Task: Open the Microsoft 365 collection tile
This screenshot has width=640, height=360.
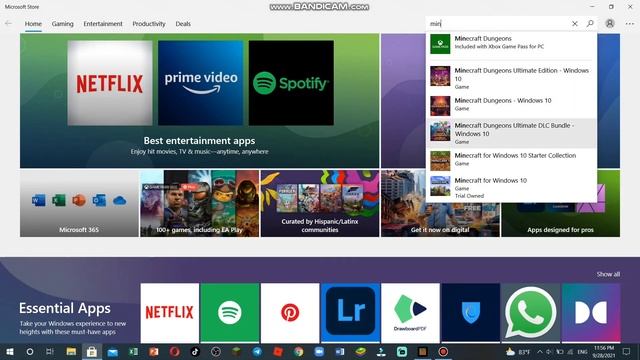Action: [x=79, y=203]
